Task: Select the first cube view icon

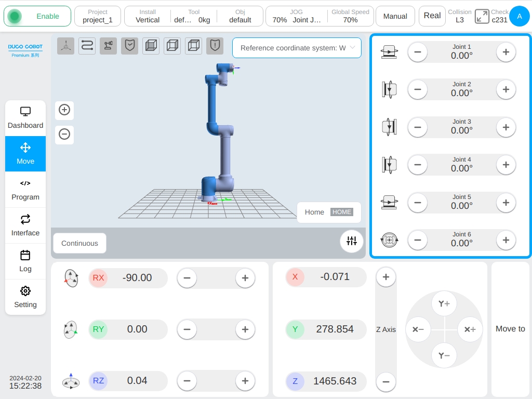Action: pyautogui.click(x=151, y=46)
